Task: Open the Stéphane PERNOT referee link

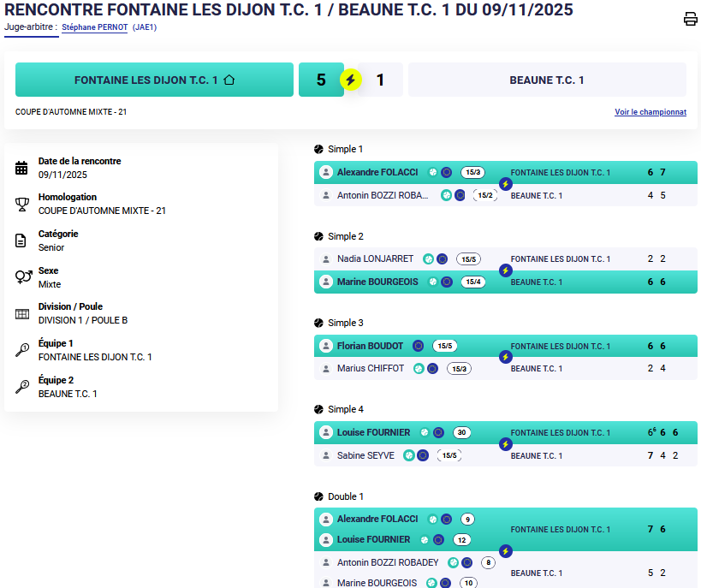Action: 93,27
